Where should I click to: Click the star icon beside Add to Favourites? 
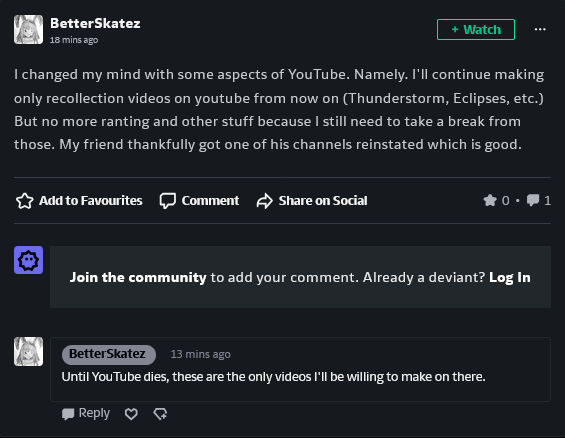click(x=25, y=201)
